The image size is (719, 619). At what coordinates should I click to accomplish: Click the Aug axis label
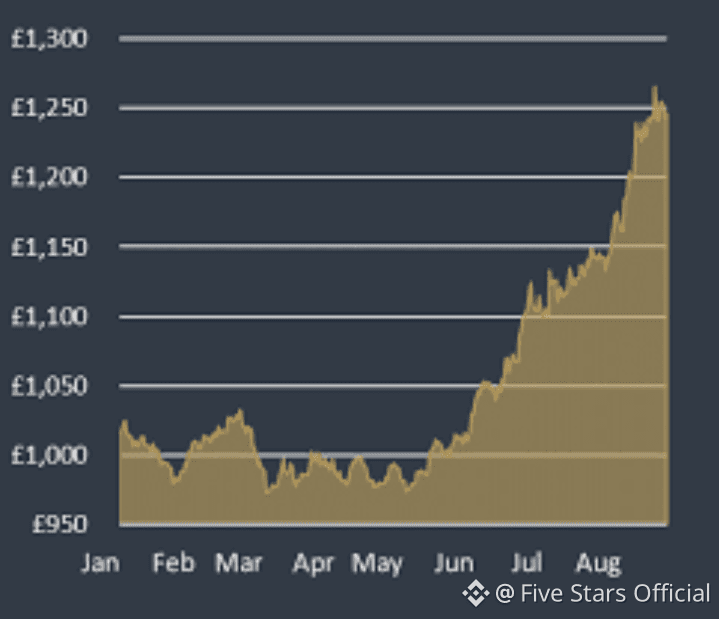point(598,564)
